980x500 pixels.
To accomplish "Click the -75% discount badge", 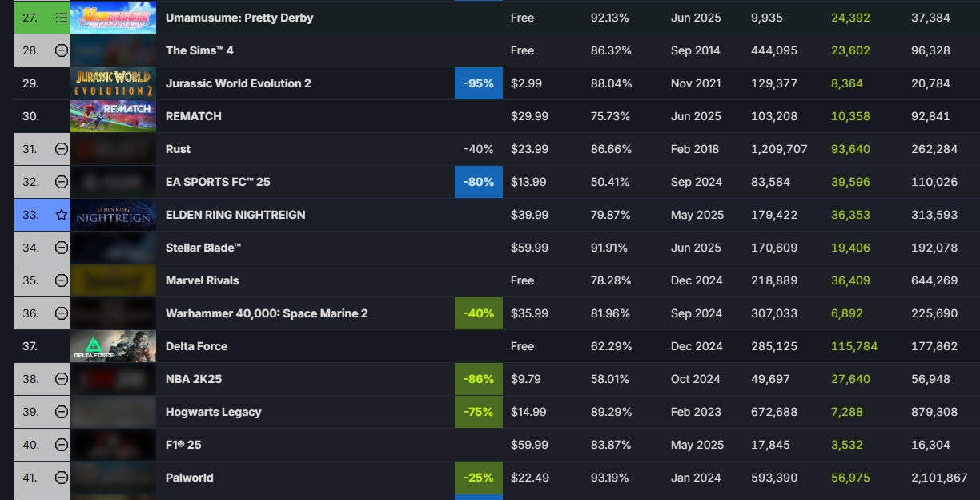I will pyautogui.click(x=479, y=412).
